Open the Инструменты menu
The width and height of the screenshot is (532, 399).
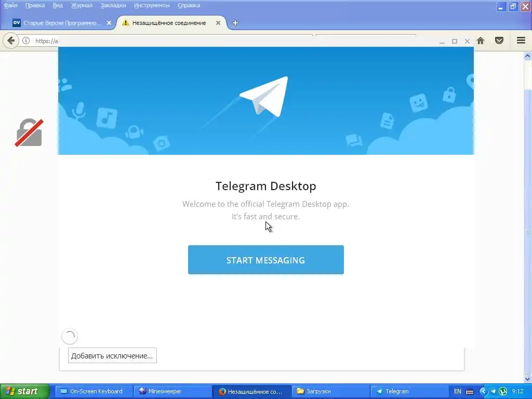click(152, 5)
